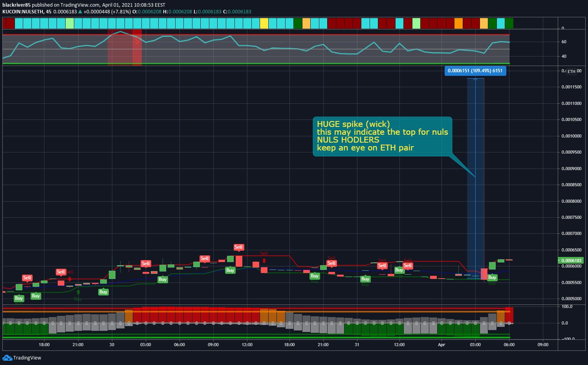This screenshot has width=588, height=365.
Task: Click the O:0.0006208 open value
Action: (x=147, y=11)
